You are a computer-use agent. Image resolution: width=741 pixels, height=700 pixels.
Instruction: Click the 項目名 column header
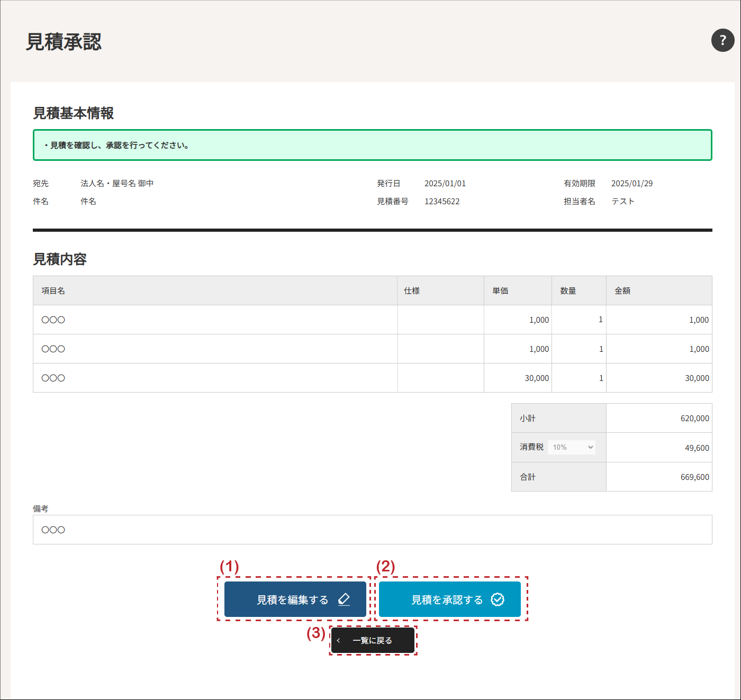pyautogui.click(x=53, y=290)
